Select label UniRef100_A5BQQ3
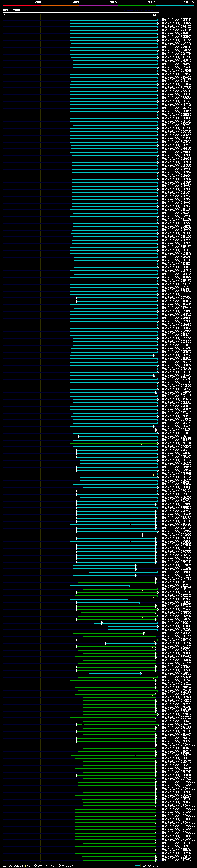The image size is (197, 868). click(x=176, y=572)
